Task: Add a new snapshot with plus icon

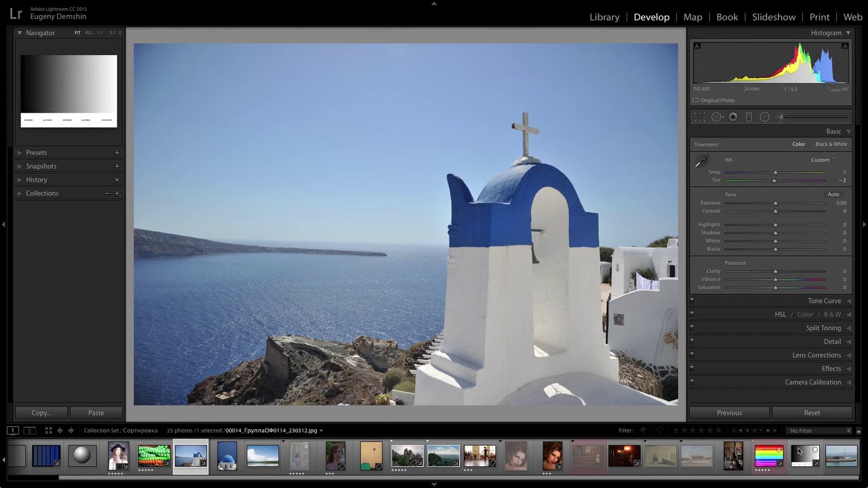Action: (x=117, y=166)
